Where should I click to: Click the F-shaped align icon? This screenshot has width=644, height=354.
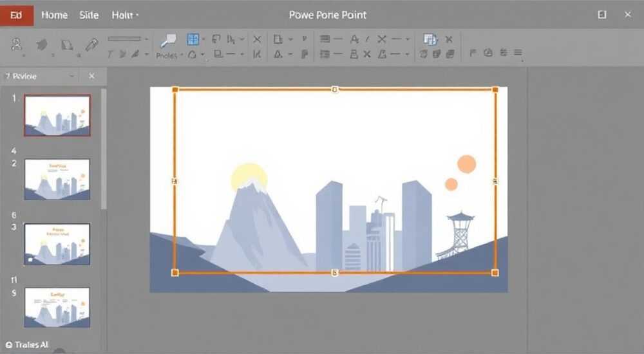[x=473, y=53]
